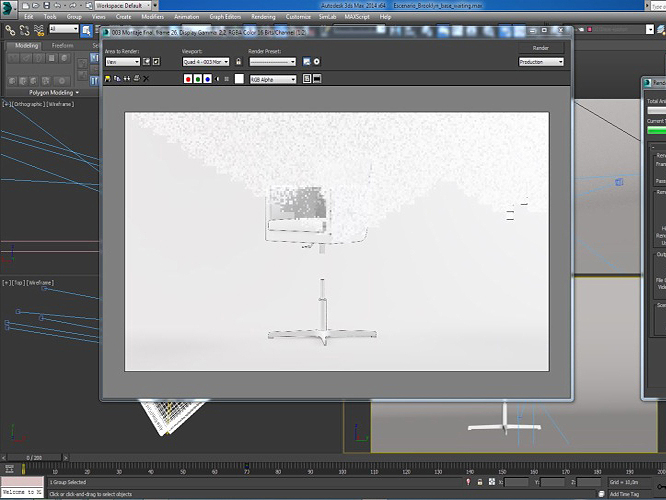Click the Save Image icon in render window
666x500 pixels.
(108, 78)
